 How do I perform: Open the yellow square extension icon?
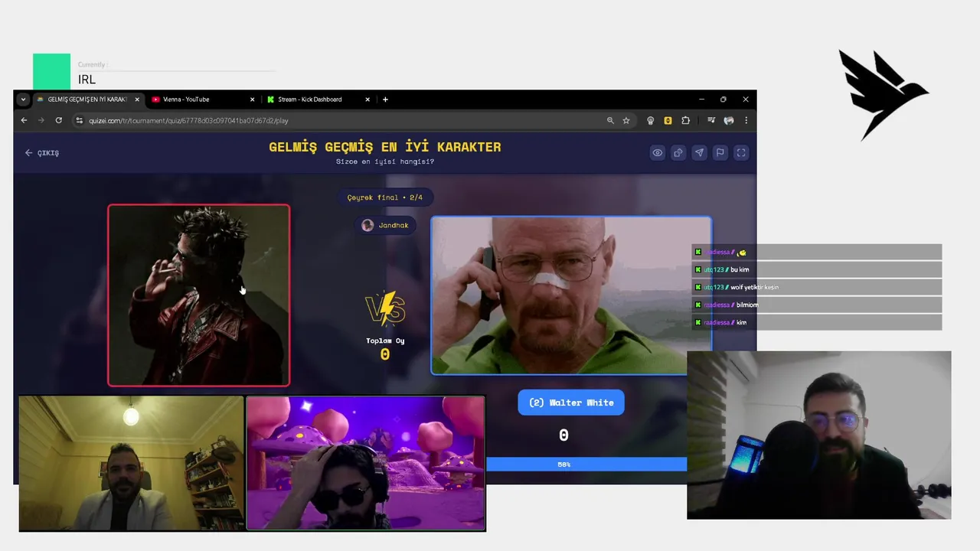(x=668, y=120)
